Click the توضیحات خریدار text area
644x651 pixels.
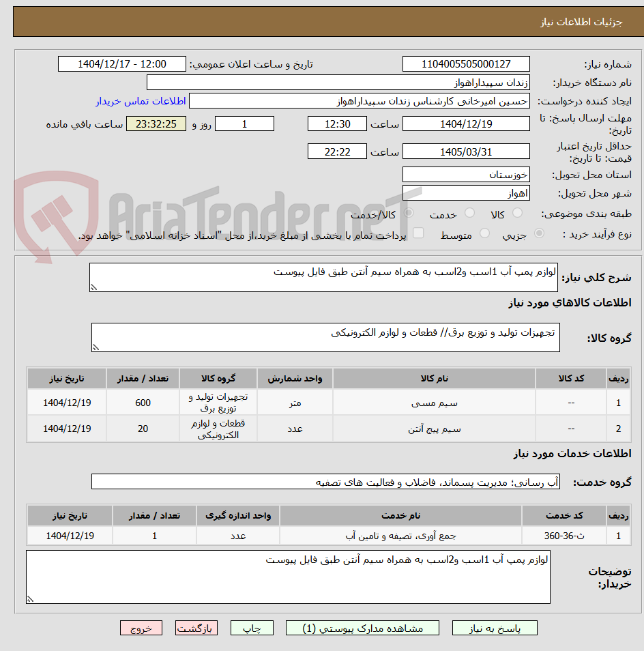tap(288, 577)
